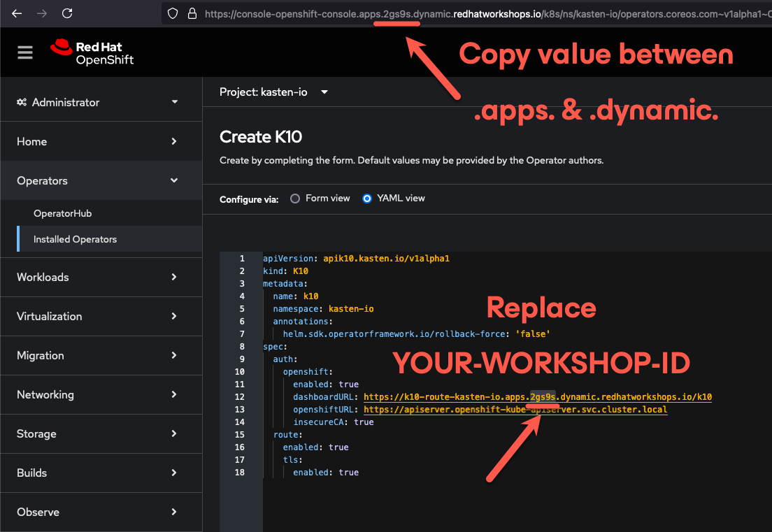Image resolution: width=772 pixels, height=532 pixels.
Task: Expand the Workloads navigation section
Action: click(x=101, y=277)
